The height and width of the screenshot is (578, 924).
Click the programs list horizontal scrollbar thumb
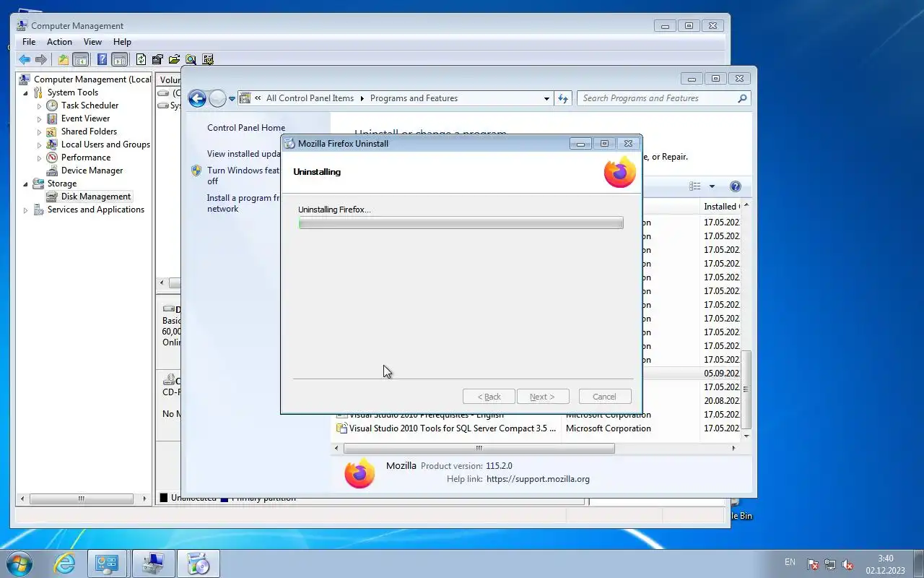click(479, 449)
